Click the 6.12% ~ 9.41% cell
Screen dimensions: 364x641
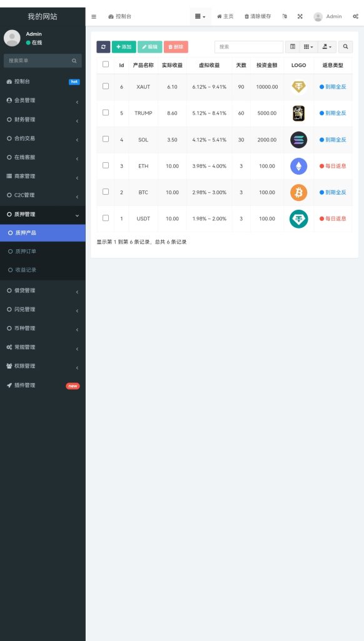pos(209,87)
